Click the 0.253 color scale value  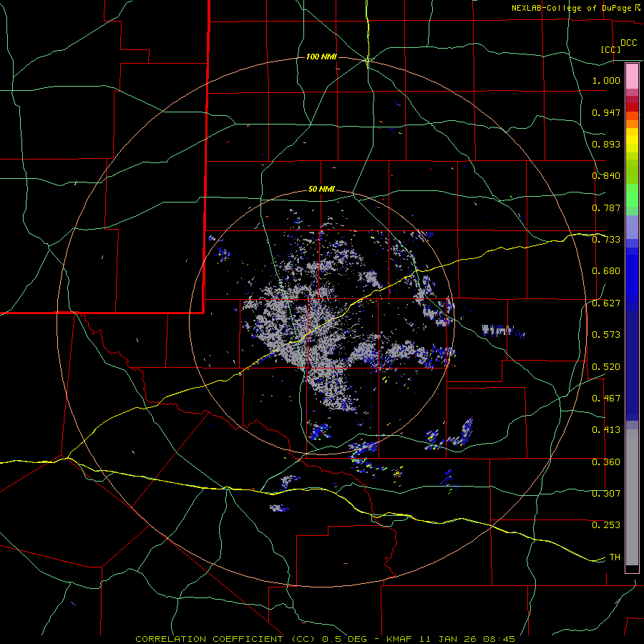coord(606,525)
